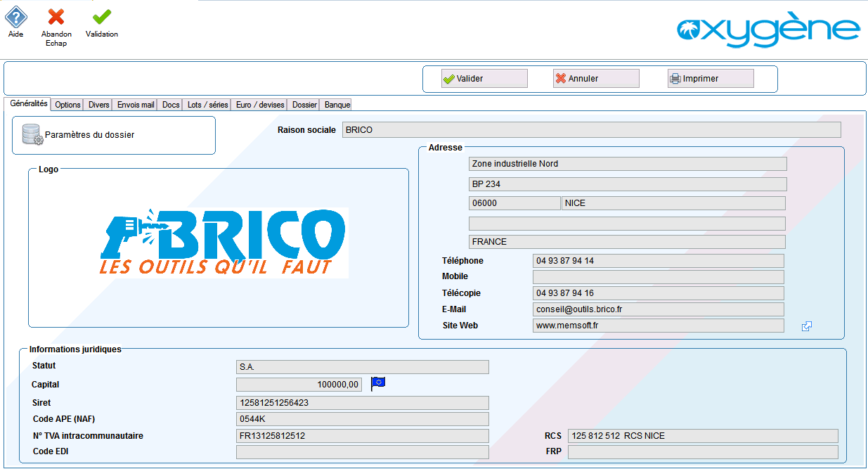This screenshot has width=868, height=469.
Task: Open the Docs tab
Action: 171,105
